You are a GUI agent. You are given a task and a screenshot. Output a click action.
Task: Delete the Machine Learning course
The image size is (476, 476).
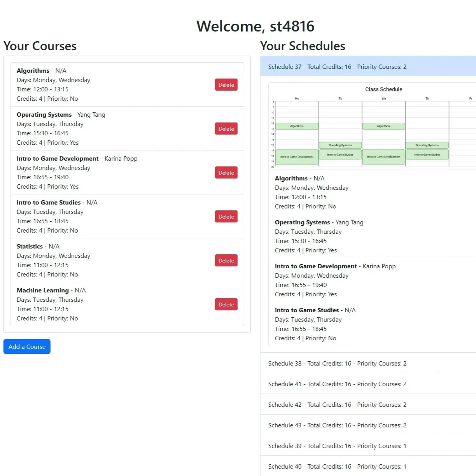[226, 304]
